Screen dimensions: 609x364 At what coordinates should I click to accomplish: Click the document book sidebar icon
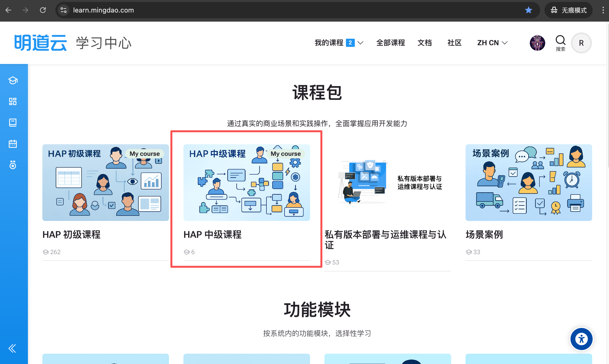pos(13,122)
